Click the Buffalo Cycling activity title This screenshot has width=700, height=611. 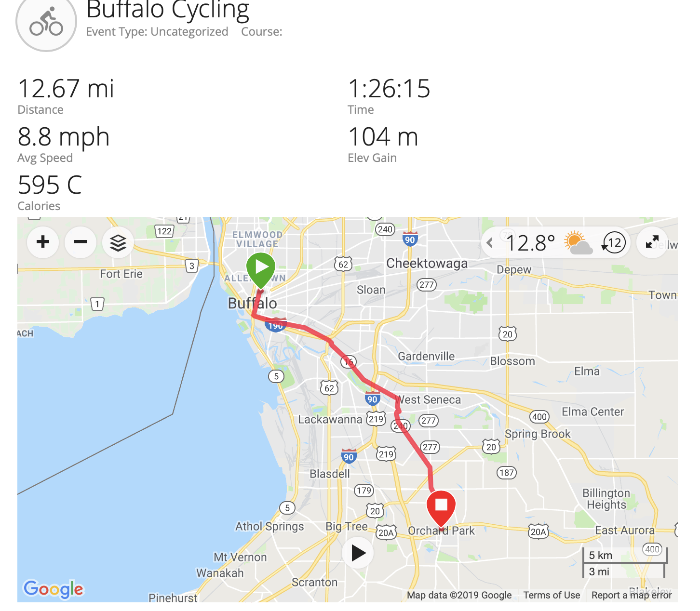(168, 11)
